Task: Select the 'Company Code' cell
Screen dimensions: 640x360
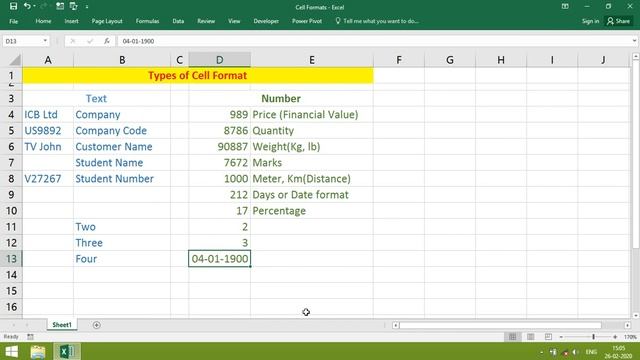Action: pos(122,131)
